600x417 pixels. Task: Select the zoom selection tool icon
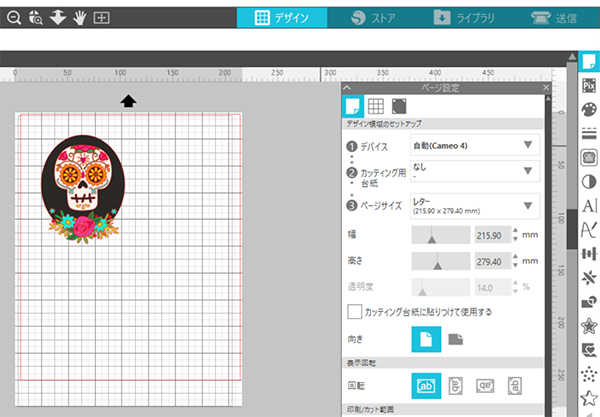coord(36,18)
